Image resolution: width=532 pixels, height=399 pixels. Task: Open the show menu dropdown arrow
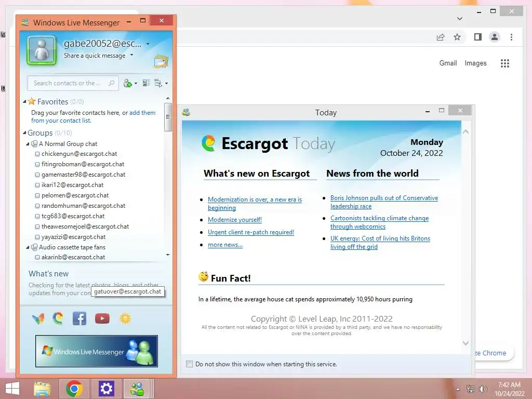click(x=166, y=84)
